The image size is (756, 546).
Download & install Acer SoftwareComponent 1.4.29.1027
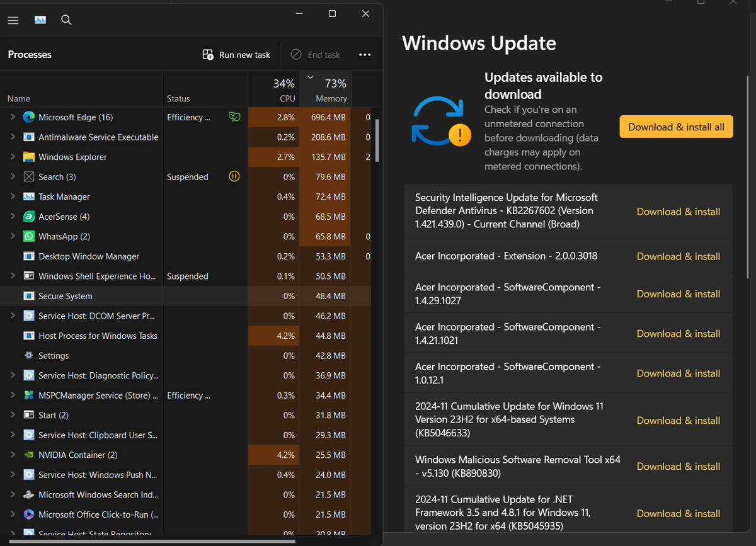pos(679,294)
